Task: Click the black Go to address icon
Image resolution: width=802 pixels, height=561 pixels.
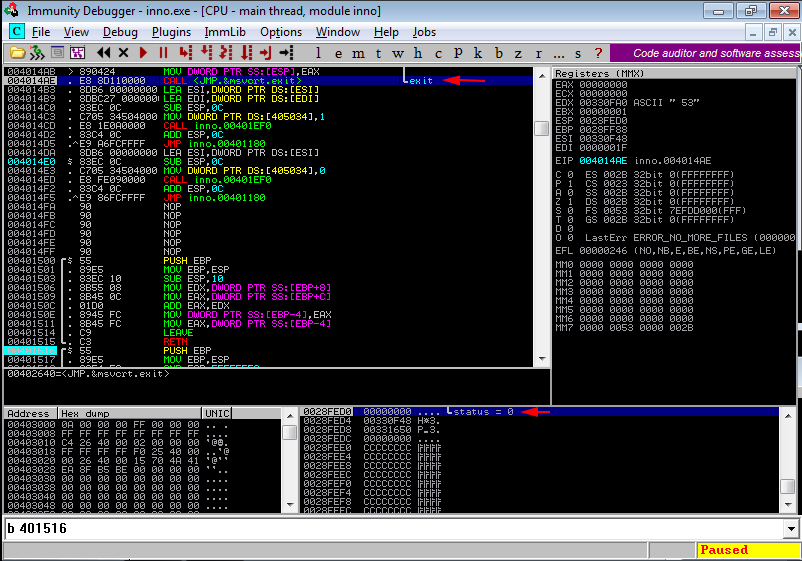Action: (x=286, y=52)
